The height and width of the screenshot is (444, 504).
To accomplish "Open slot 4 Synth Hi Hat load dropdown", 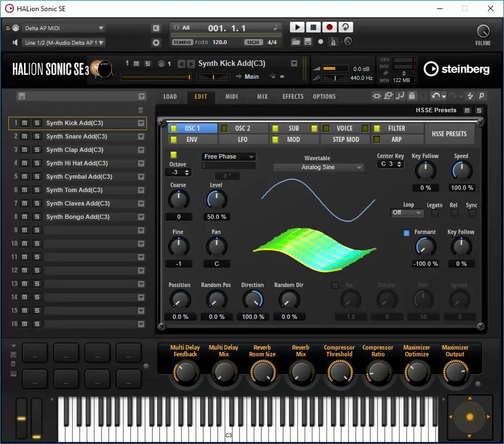I will pyautogui.click(x=141, y=164).
